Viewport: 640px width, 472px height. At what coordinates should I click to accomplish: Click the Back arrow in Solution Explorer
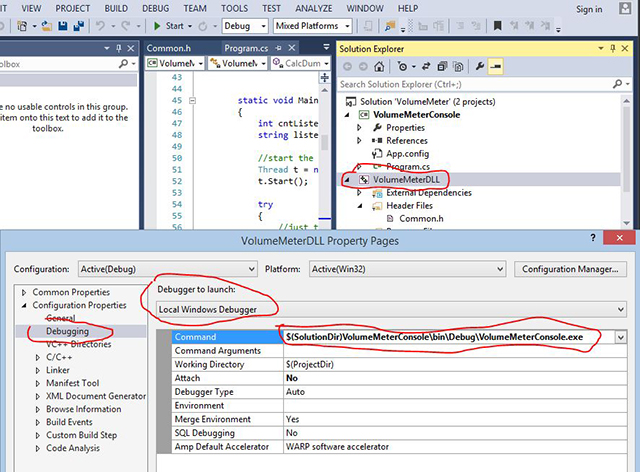click(347, 66)
